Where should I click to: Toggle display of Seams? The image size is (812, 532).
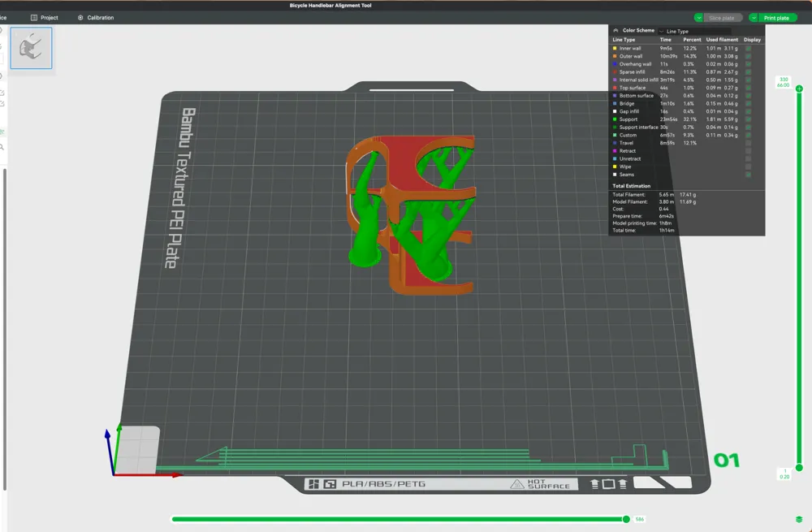point(749,175)
